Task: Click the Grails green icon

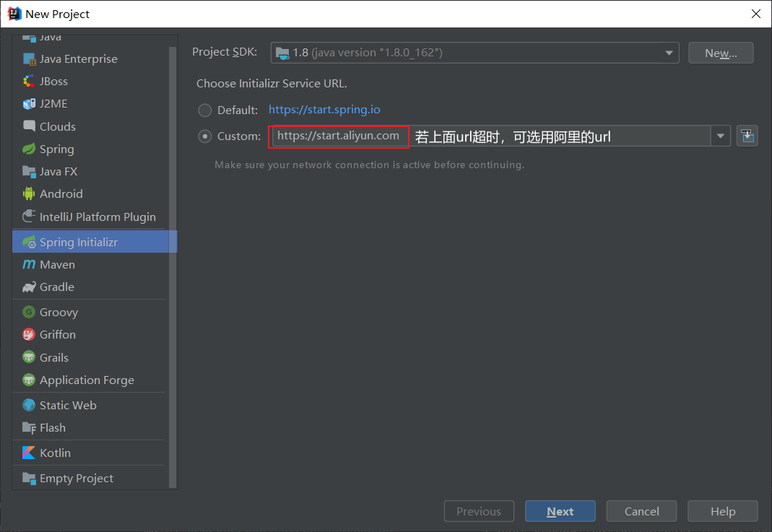Action: [29, 357]
